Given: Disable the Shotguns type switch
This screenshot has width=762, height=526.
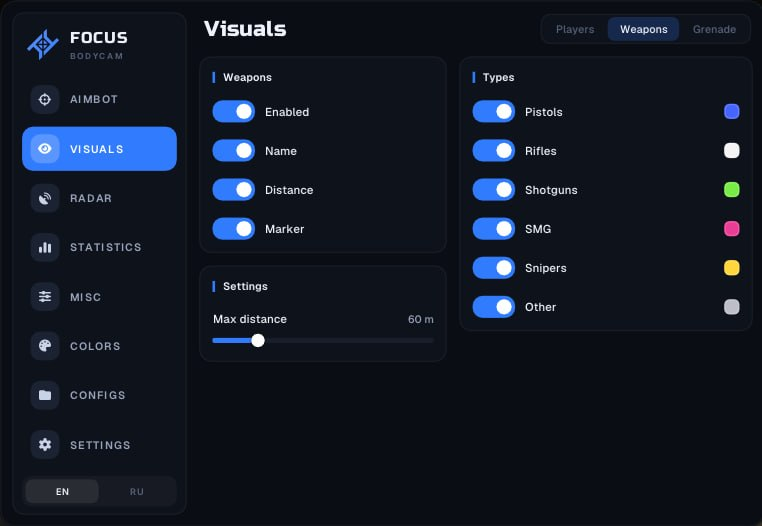Looking at the screenshot, I should 494,190.
